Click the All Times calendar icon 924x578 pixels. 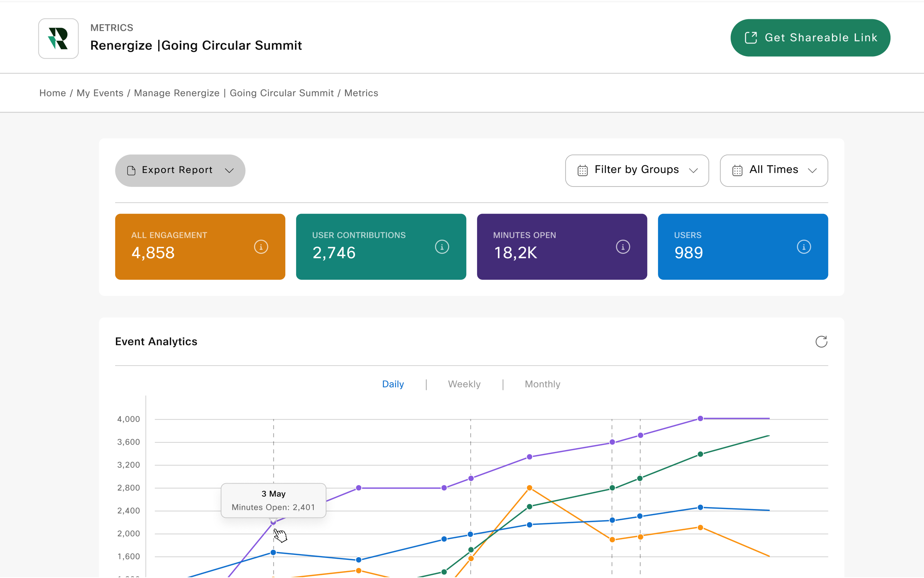point(737,170)
